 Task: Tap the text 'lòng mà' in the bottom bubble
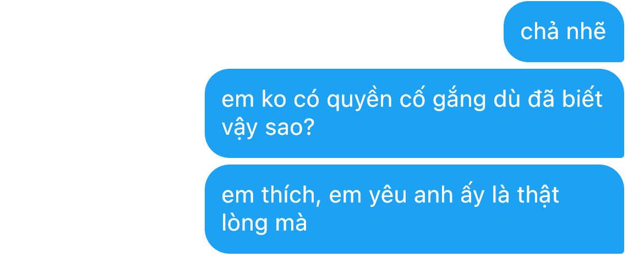click(265, 223)
